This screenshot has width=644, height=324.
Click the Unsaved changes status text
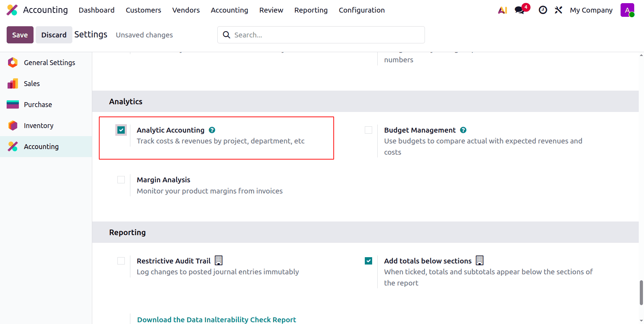tap(144, 35)
